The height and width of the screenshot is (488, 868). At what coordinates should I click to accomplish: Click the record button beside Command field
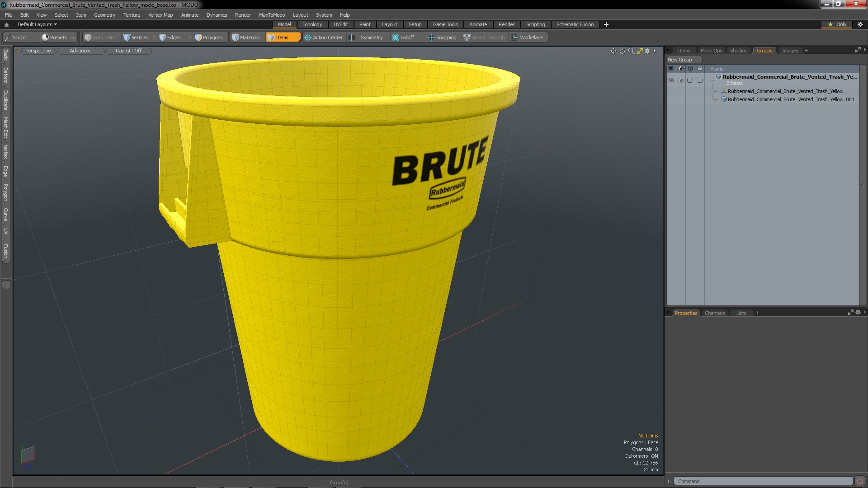click(860, 481)
